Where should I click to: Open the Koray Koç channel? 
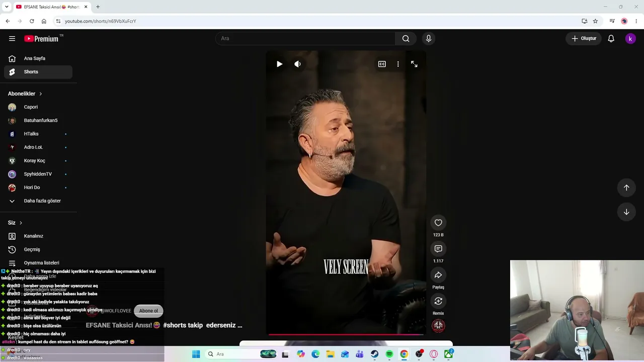tap(38, 161)
